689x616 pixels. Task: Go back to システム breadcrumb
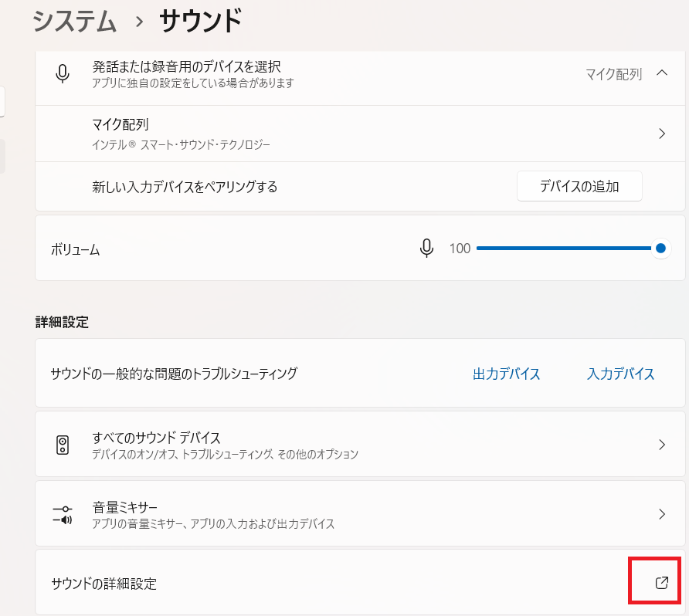point(74,21)
